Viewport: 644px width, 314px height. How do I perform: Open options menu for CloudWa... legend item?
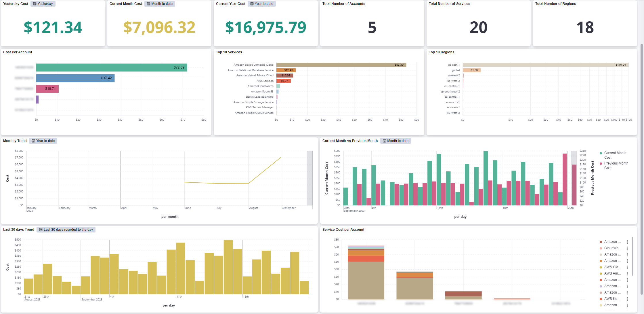click(627, 248)
